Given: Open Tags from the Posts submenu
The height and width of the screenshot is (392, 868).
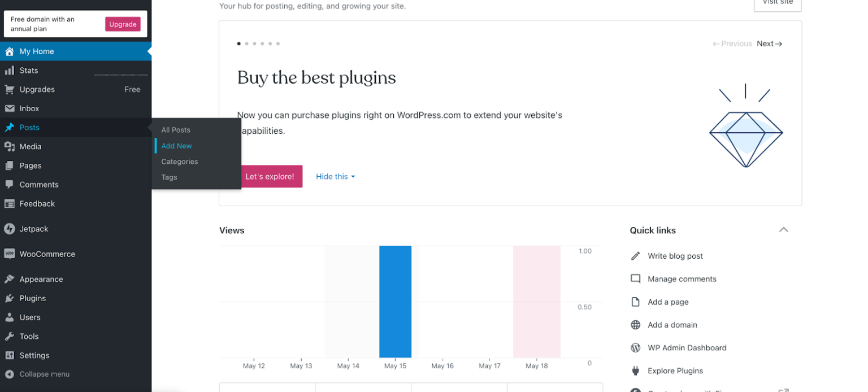Looking at the screenshot, I should (x=169, y=177).
